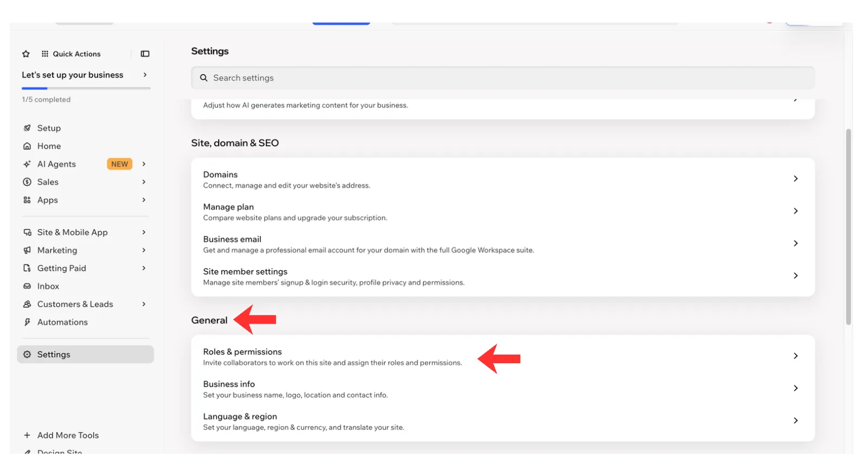868x469 pixels.
Task: Click the Setup rocket icon
Action: coord(27,128)
